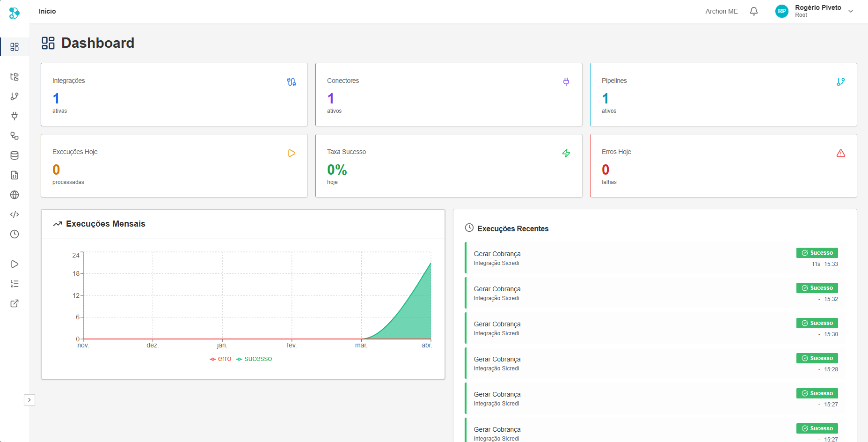Open the numbered list icon in the sidebar

point(15,284)
